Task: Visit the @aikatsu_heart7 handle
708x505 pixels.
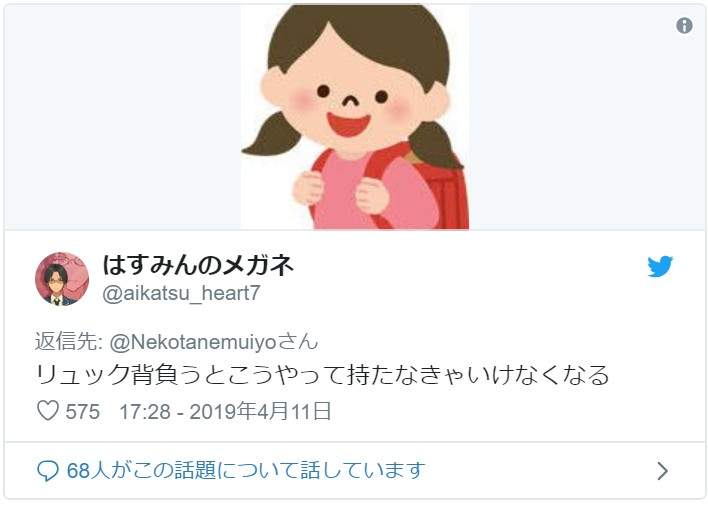Action: (x=181, y=293)
